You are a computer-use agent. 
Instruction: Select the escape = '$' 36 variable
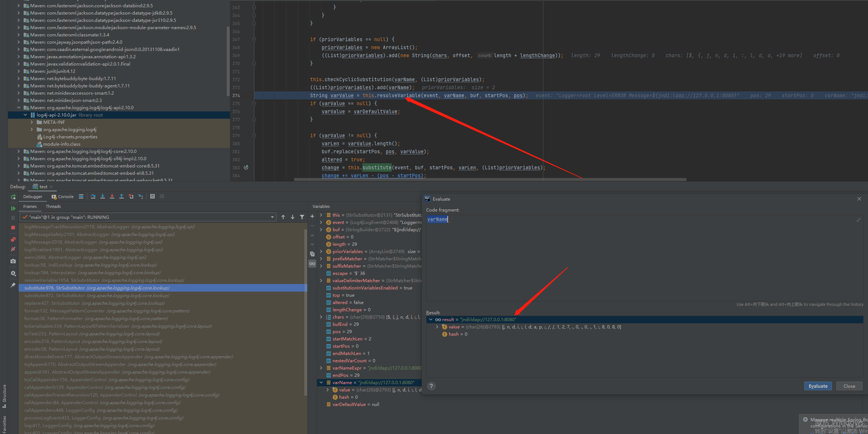click(x=349, y=273)
